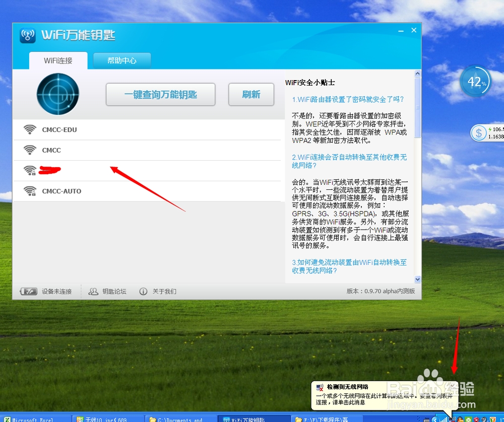The height and width of the screenshot is (422, 504).
Task: Click the circular radar scan icon
Action: click(57, 94)
